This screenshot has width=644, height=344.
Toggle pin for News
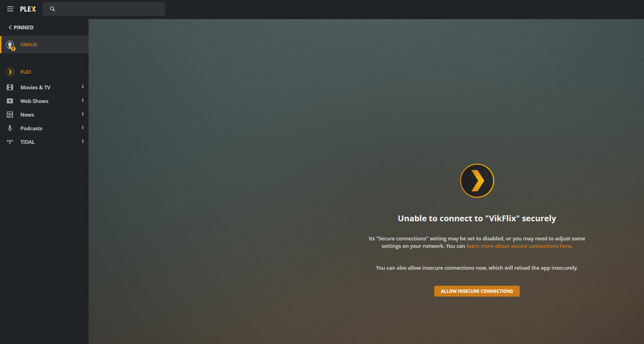(82, 114)
